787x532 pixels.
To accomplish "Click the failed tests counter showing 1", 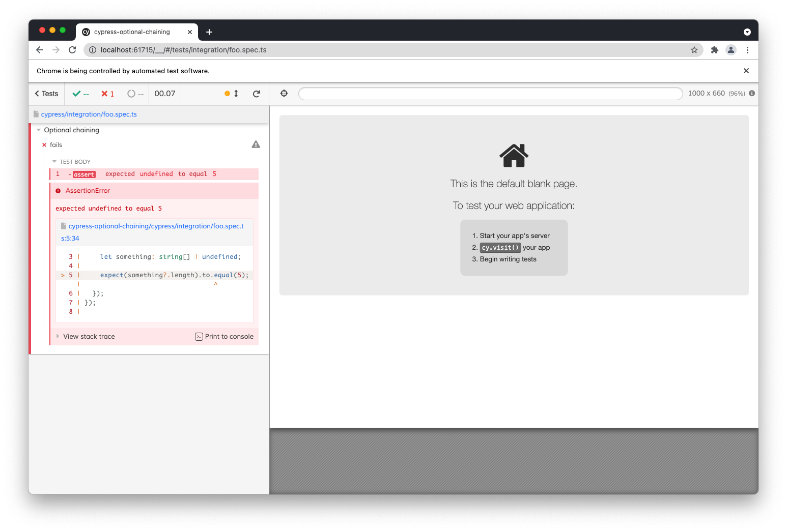I will [107, 94].
